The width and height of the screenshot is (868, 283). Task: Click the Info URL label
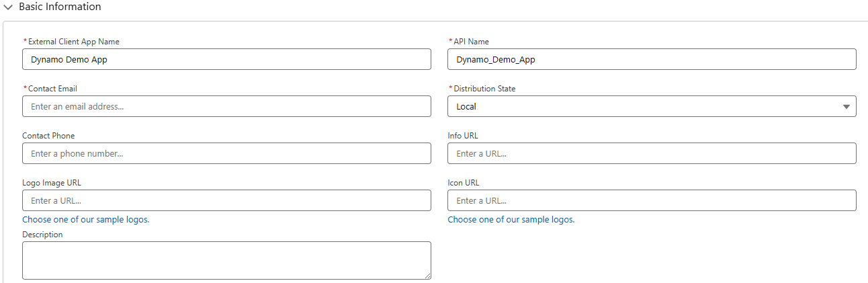click(463, 136)
